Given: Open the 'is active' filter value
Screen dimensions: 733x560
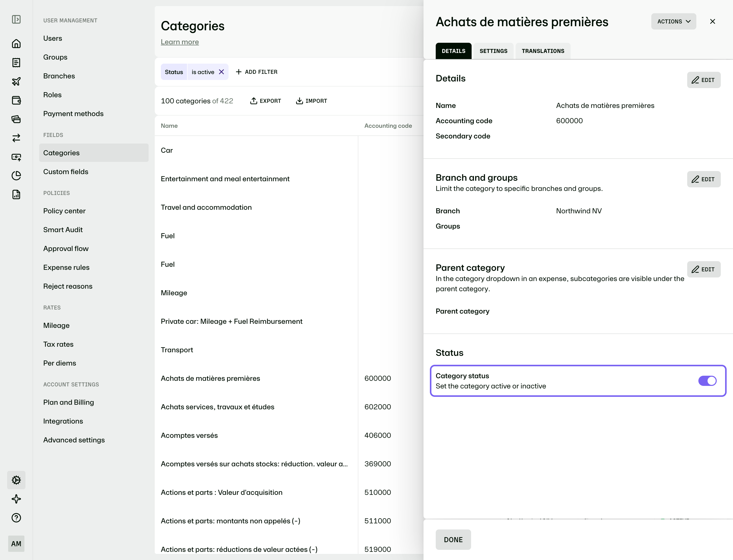Looking at the screenshot, I should (x=203, y=72).
